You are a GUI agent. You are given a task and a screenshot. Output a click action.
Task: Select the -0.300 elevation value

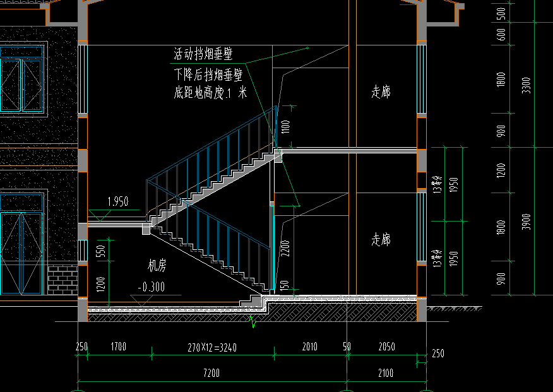click(x=152, y=287)
